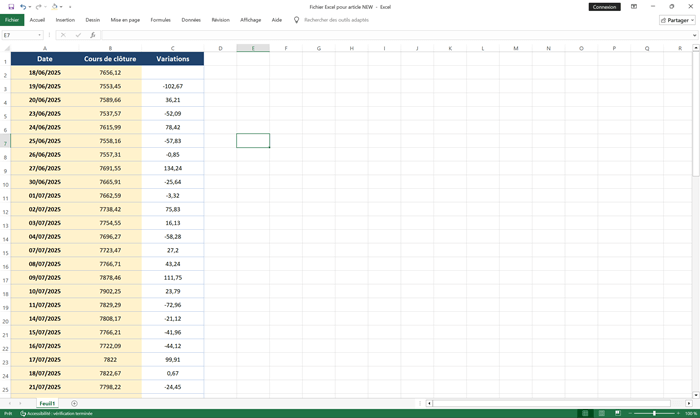Add a new sheet with plus icon
The width and height of the screenshot is (700, 418).
[74, 403]
